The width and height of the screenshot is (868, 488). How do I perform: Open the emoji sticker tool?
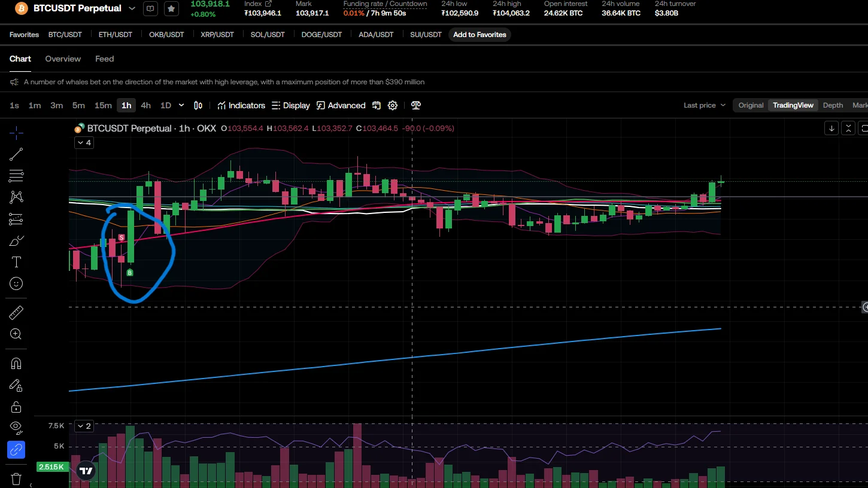point(16,283)
